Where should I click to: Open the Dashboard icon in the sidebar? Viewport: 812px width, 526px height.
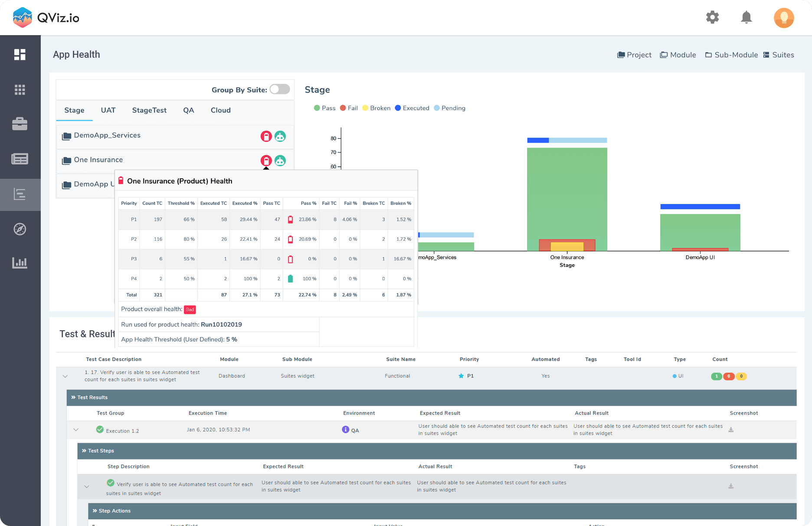pos(20,54)
